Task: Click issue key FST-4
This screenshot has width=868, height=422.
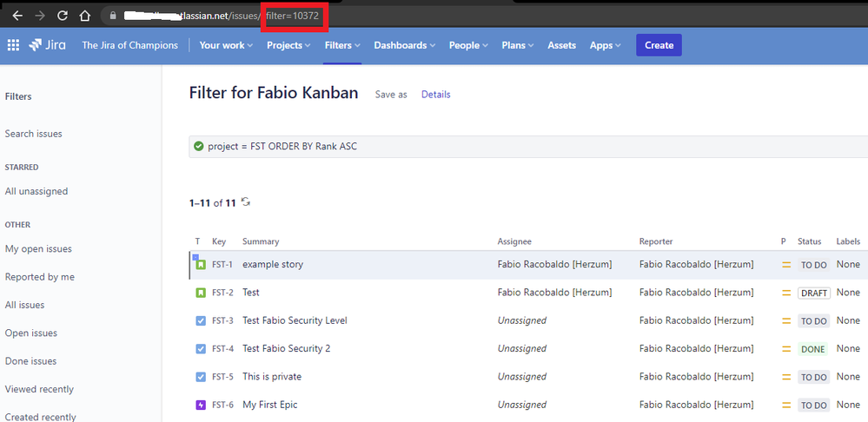Action: click(223, 349)
